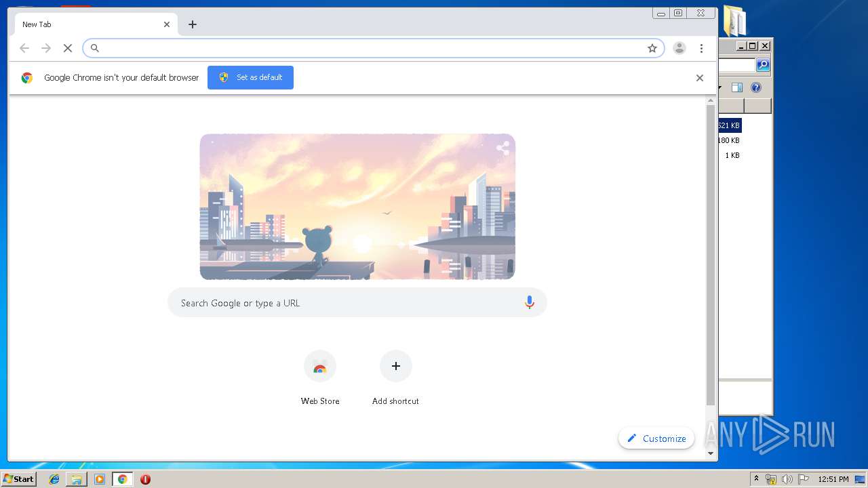Viewport: 868px width, 488px height.
Task: Toggle preview pane in Explorer window
Action: pos(737,87)
